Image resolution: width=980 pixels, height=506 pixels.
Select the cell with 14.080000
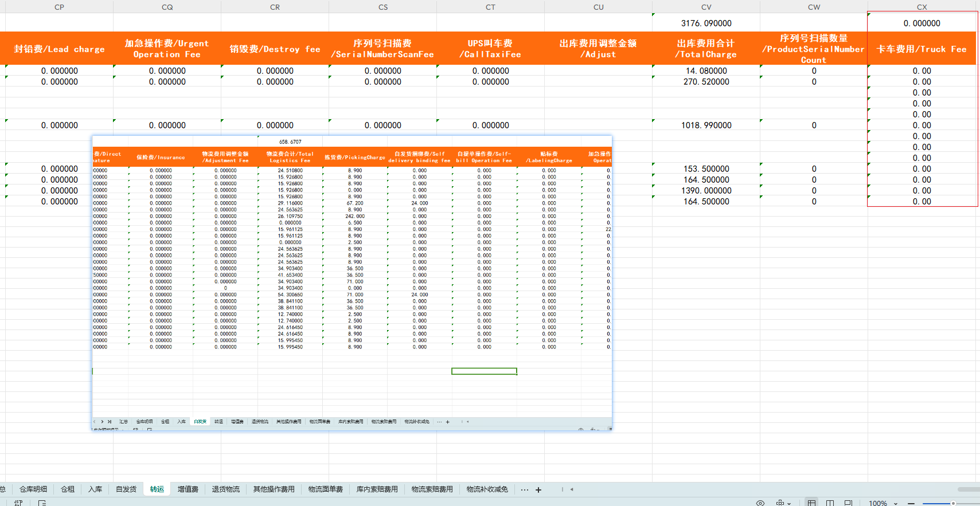click(x=706, y=70)
